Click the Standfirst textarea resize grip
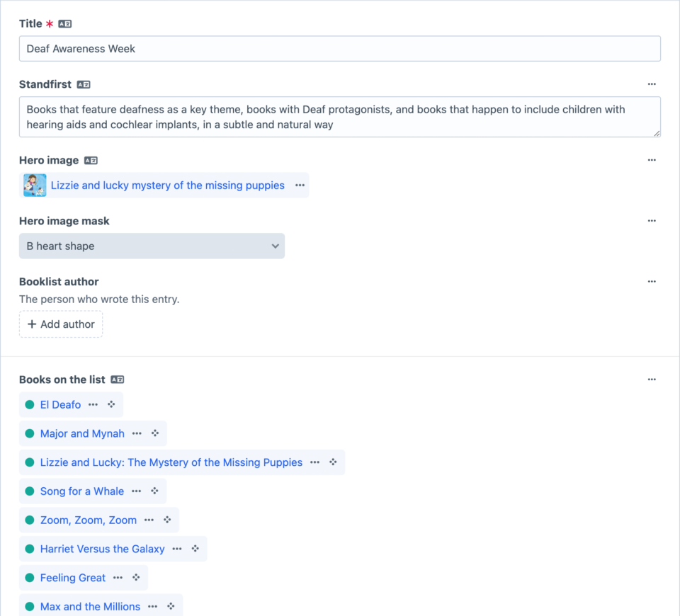 tap(657, 134)
